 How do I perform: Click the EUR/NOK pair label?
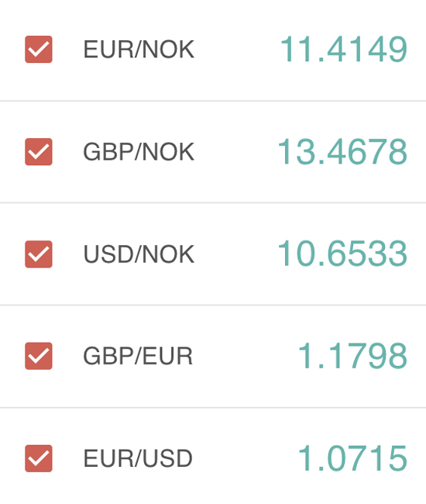click(139, 50)
